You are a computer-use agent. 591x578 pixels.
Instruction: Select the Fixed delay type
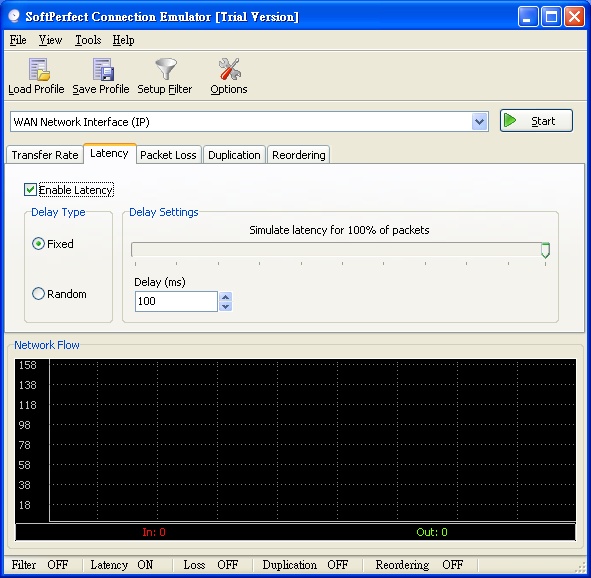point(38,244)
